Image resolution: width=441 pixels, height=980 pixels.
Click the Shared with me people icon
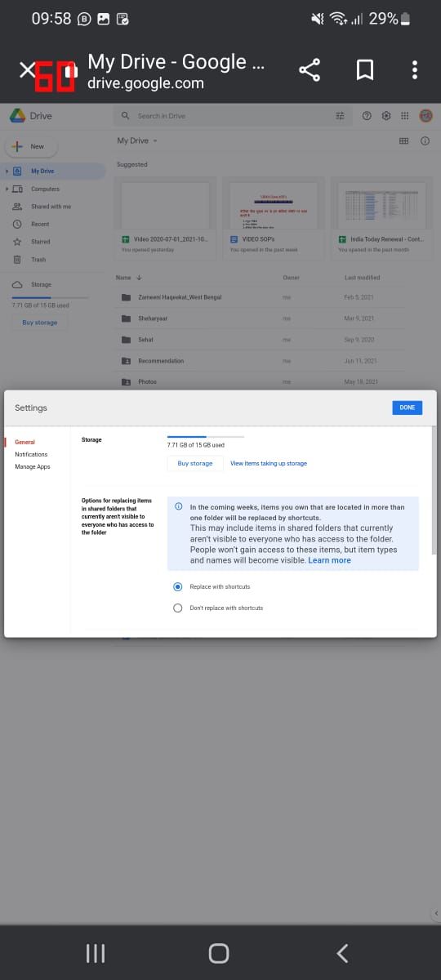(x=17, y=207)
